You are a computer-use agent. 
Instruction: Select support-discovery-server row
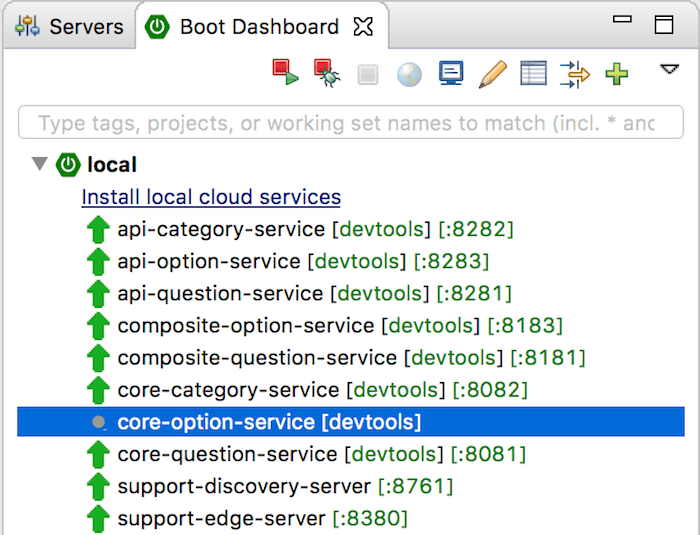pos(350,486)
